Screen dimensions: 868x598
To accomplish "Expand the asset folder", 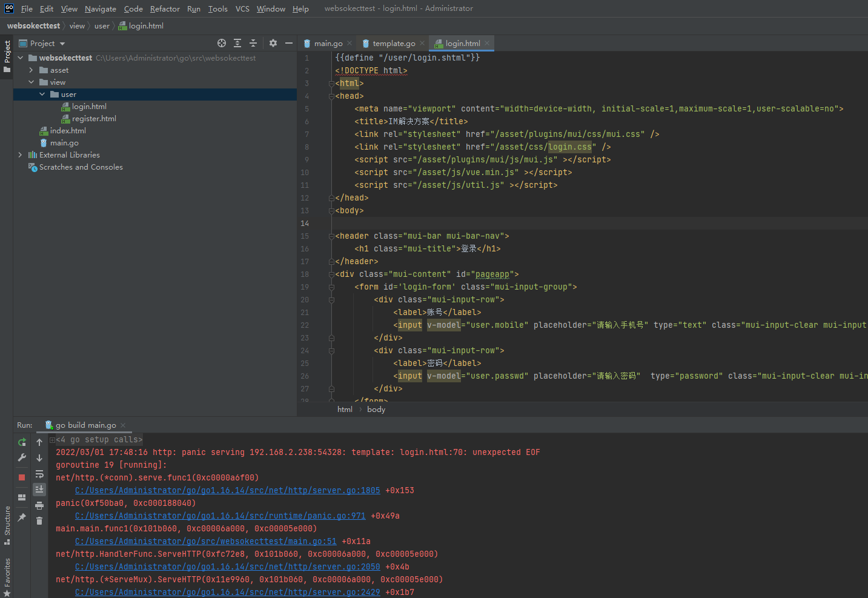I will [31, 70].
